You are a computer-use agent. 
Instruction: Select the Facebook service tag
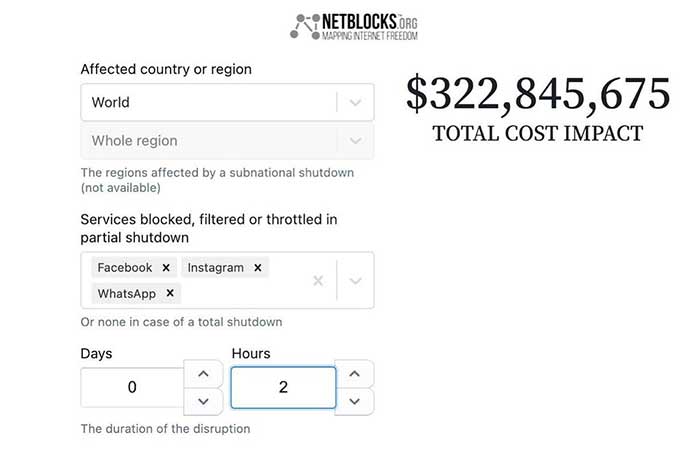(125, 268)
